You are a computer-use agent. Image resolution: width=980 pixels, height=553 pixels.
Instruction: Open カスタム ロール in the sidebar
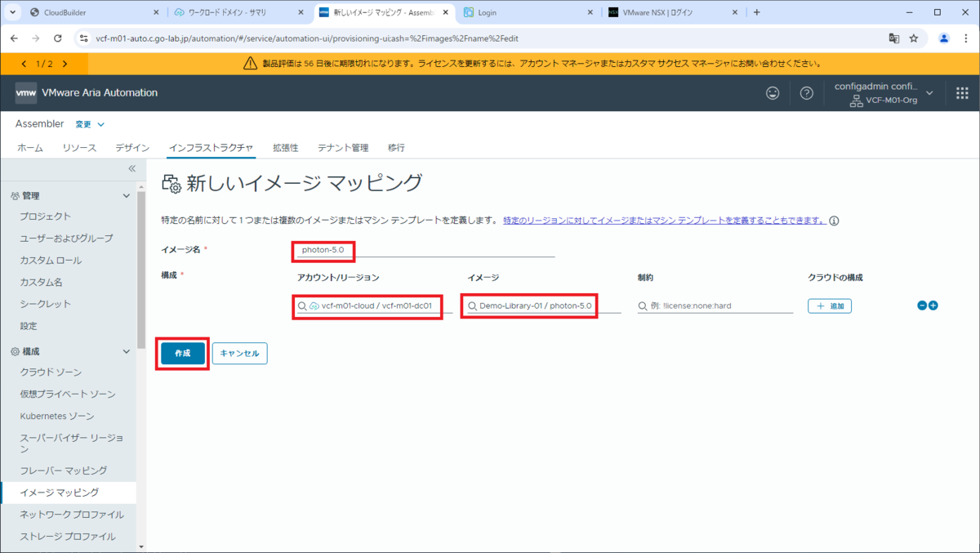[x=51, y=261]
